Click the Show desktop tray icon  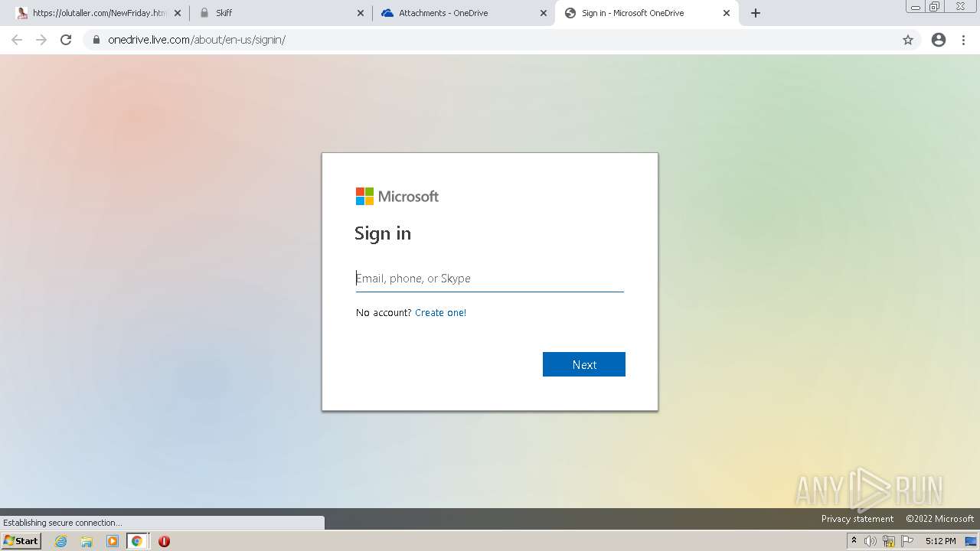click(970, 541)
